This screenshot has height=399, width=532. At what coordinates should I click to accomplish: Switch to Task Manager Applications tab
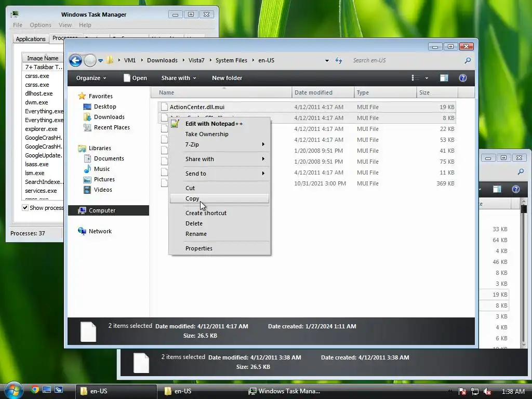point(31,38)
